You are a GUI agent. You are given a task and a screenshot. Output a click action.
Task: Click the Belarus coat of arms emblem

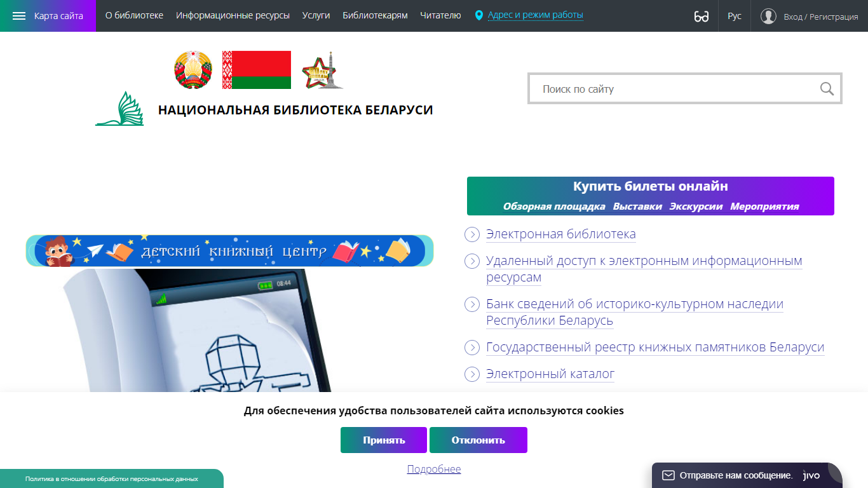[193, 70]
